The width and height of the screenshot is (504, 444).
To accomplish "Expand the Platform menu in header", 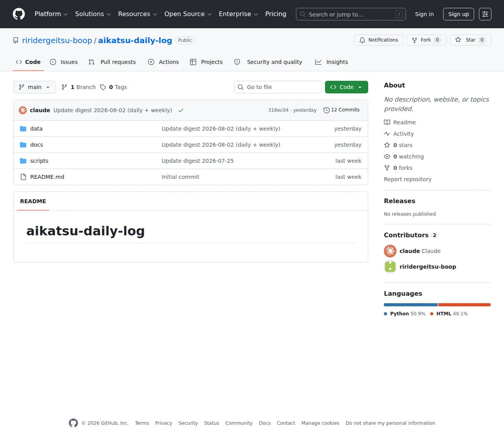I will coord(51,14).
